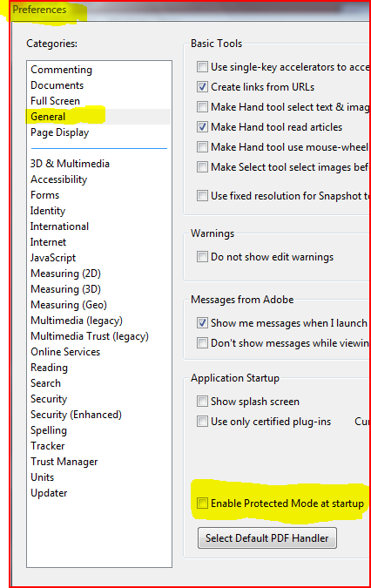The width and height of the screenshot is (371, 588).
Task: Toggle Make Hand tool read articles
Action: tap(202, 127)
